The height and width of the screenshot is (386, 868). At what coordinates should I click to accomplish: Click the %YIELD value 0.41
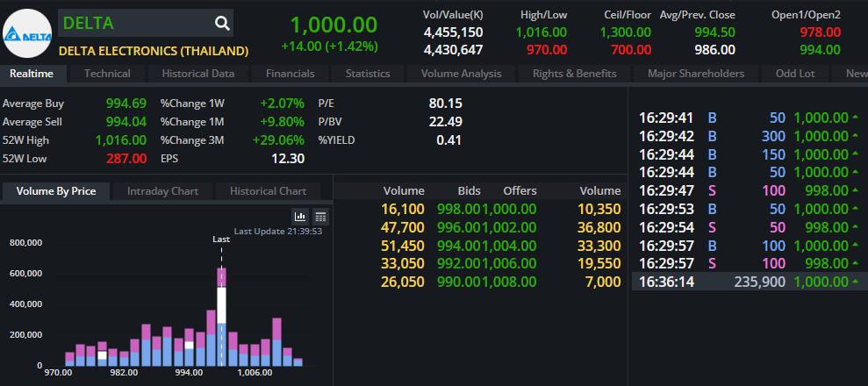click(449, 139)
